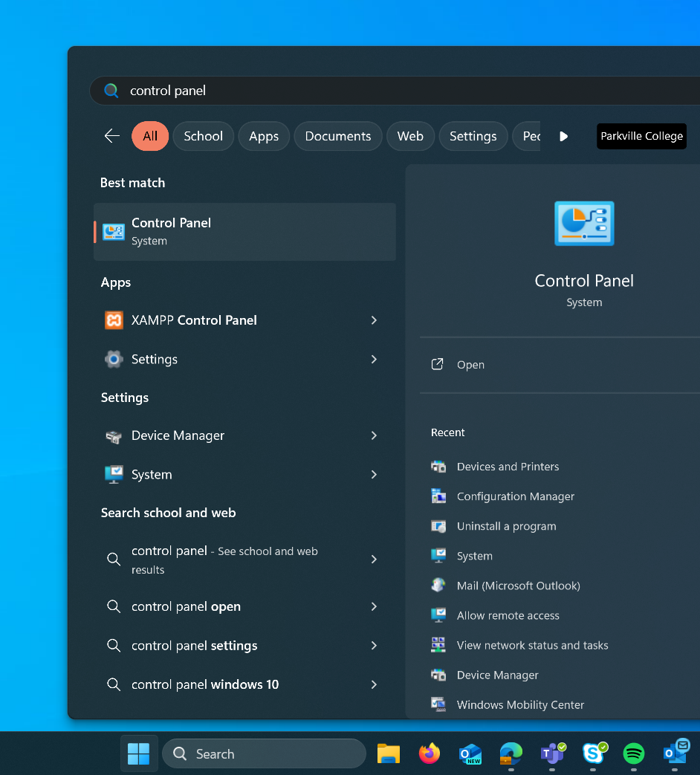
Task: Click the taskbar Search box
Action: pos(264,753)
